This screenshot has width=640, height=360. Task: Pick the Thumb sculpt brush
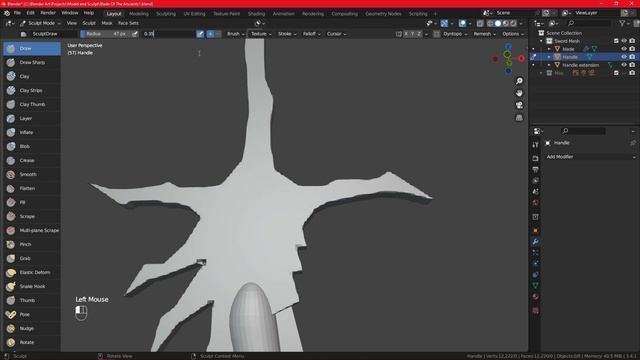32,300
